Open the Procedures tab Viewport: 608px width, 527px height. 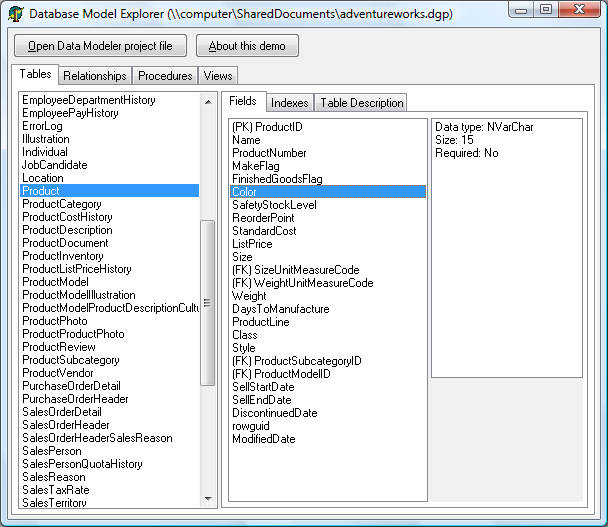point(165,76)
